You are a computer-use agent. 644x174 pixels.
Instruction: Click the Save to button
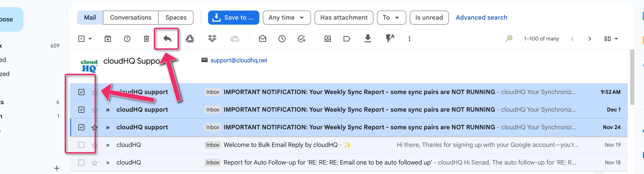(233, 18)
